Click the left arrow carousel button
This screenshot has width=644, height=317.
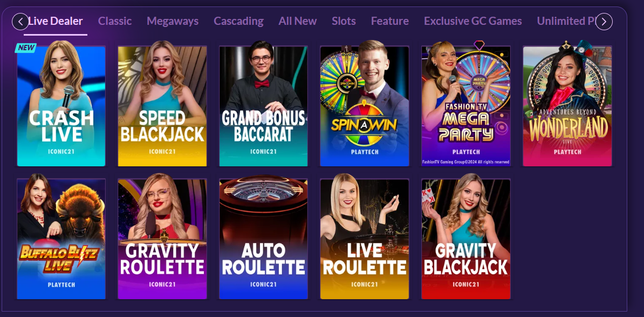[20, 22]
